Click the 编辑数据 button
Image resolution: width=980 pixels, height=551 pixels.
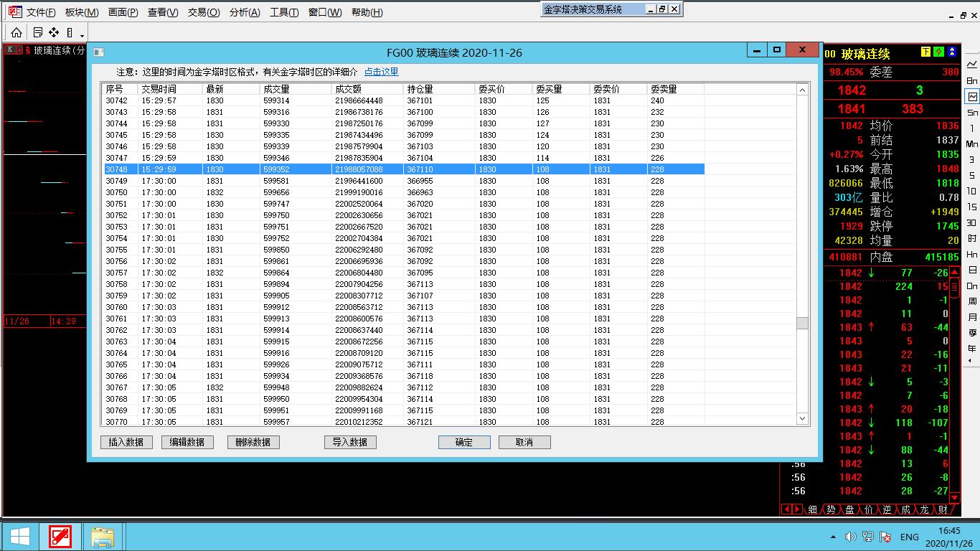click(x=187, y=442)
